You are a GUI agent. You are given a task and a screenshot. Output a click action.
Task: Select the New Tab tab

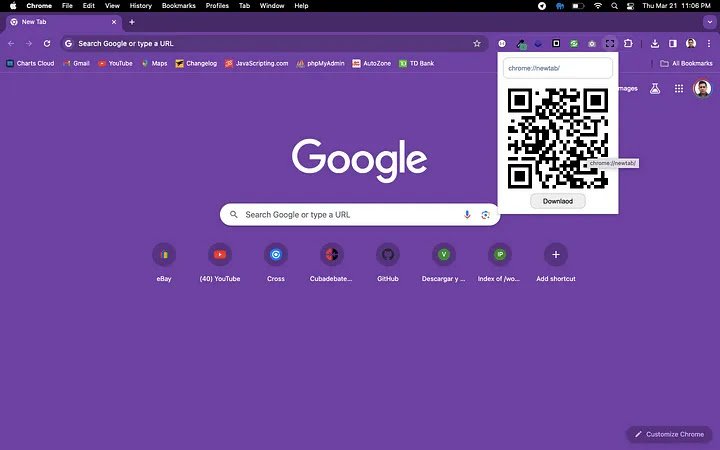tap(63, 22)
